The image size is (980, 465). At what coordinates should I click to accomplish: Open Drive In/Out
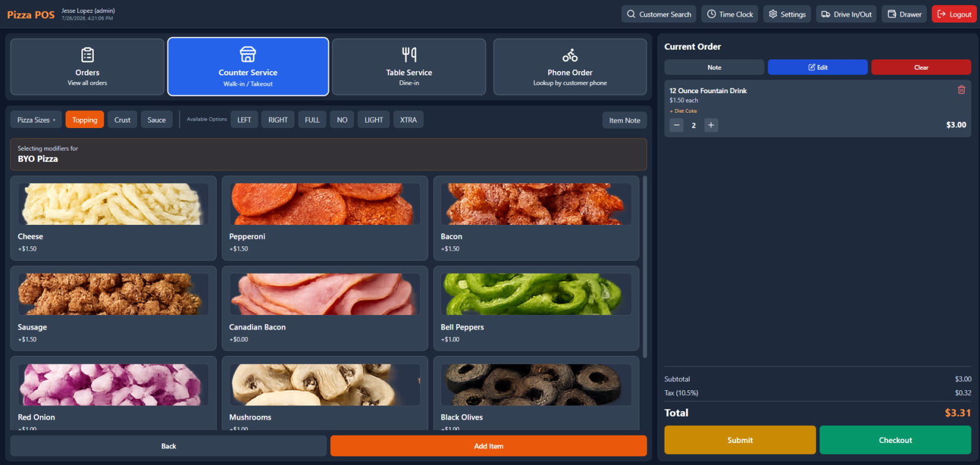coord(846,14)
